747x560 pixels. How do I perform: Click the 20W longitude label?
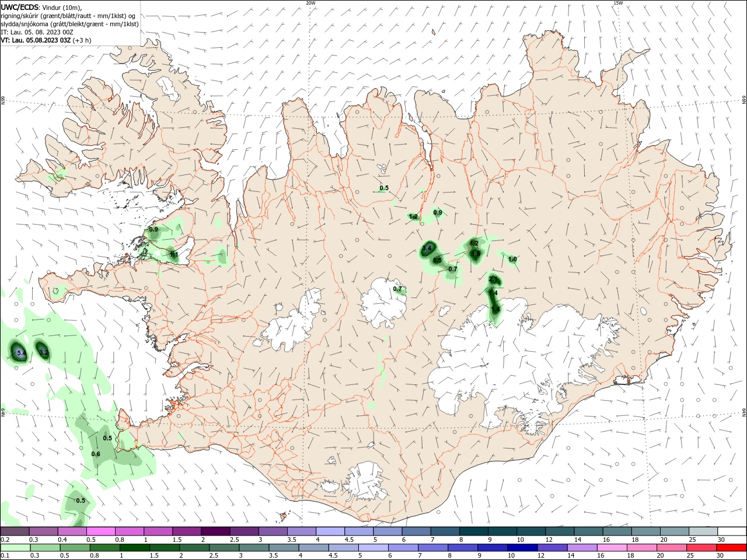pyautogui.click(x=310, y=3)
